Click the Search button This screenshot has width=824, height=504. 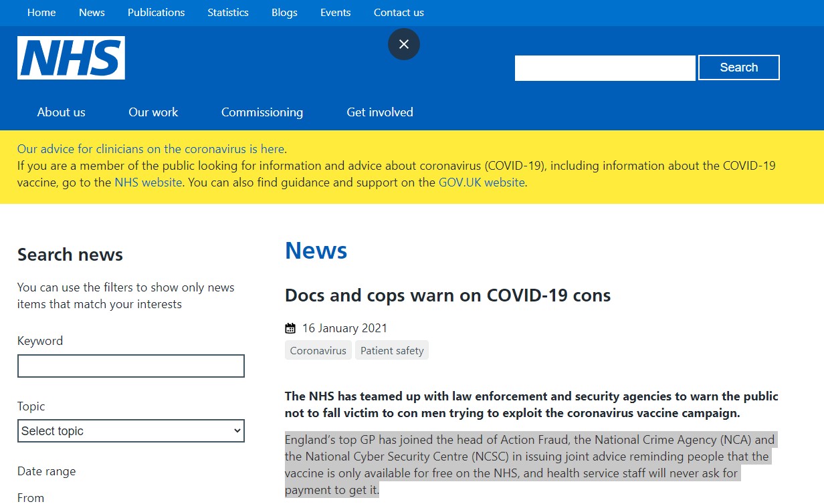(738, 68)
